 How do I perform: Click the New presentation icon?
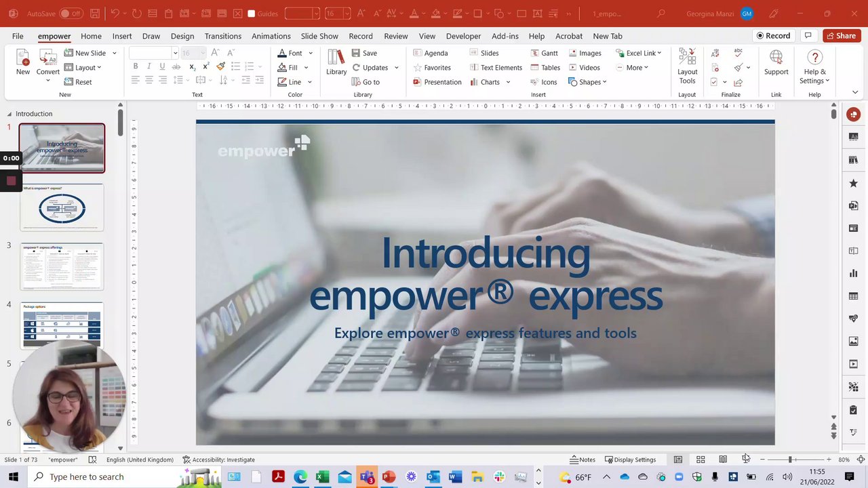pos(23,62)
